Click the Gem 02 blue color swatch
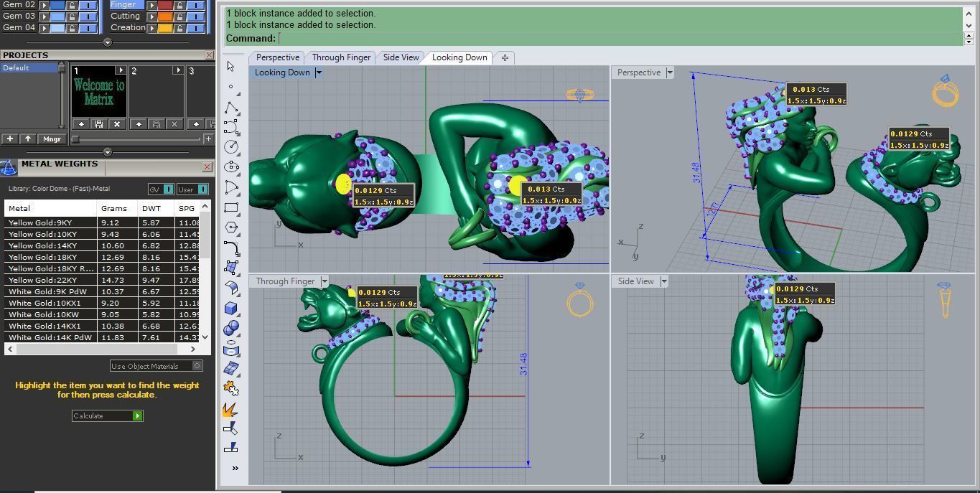 coord(59,5)
